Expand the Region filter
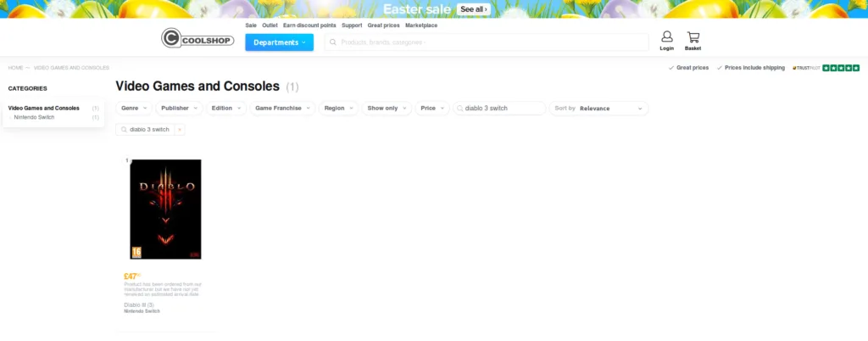The width and height of the screenshot is (868, 341). click(338, 109)
